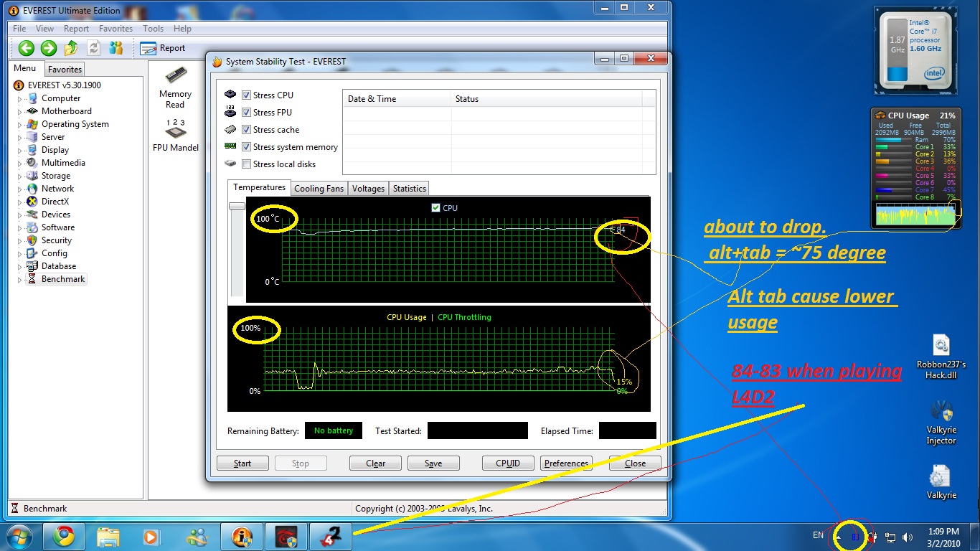Click the volume speaker tray icon
980x551 pixels.
908,537
